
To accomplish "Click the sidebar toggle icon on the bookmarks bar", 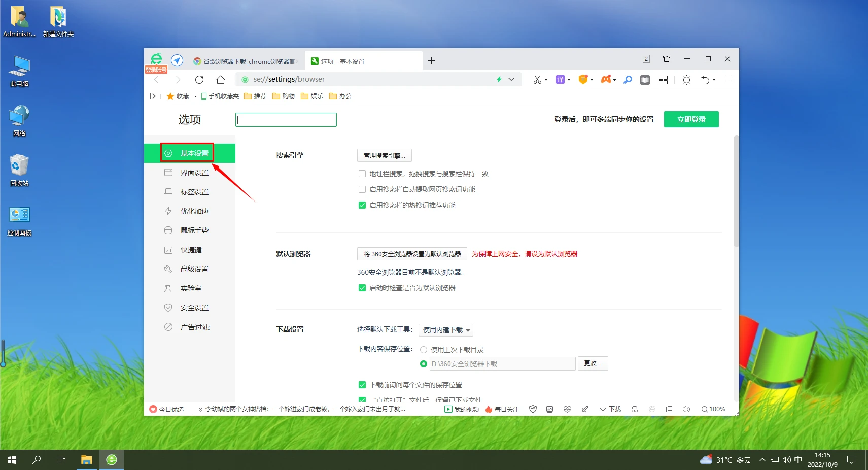I will [153, 96].
